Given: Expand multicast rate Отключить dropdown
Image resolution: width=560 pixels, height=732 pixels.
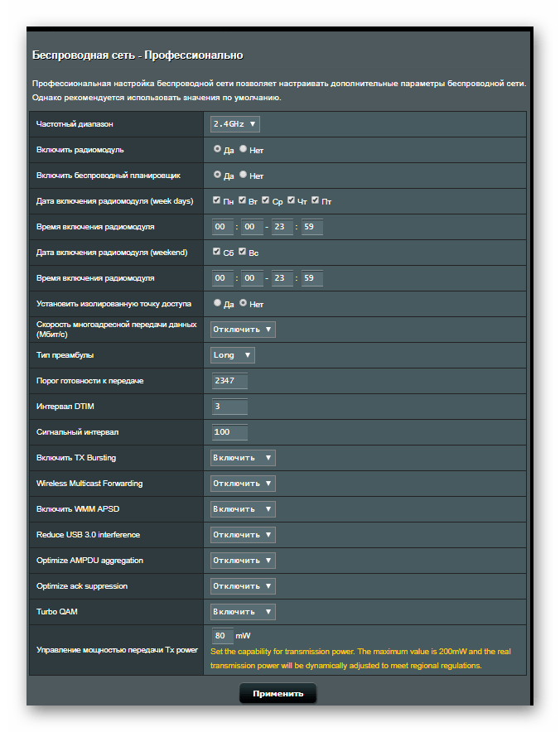Looking at the screenshot, I should (243, 330).
